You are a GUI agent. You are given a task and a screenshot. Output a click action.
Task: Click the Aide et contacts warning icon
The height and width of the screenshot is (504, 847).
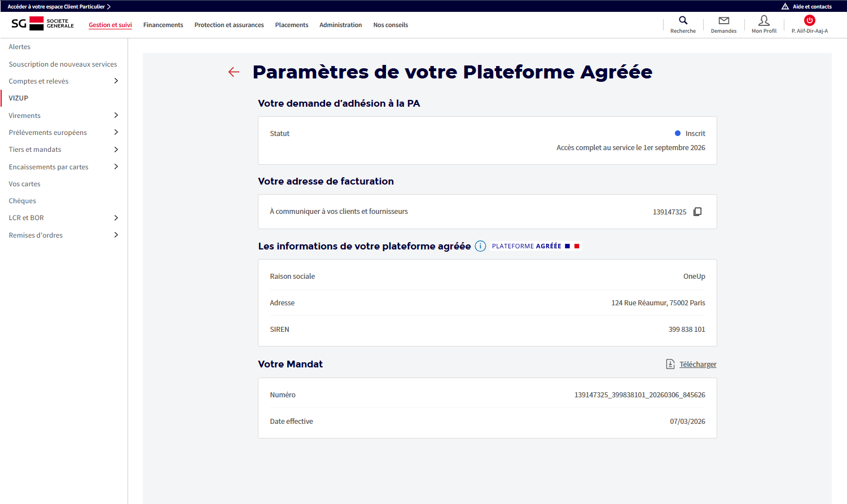(x=785, y=6)
